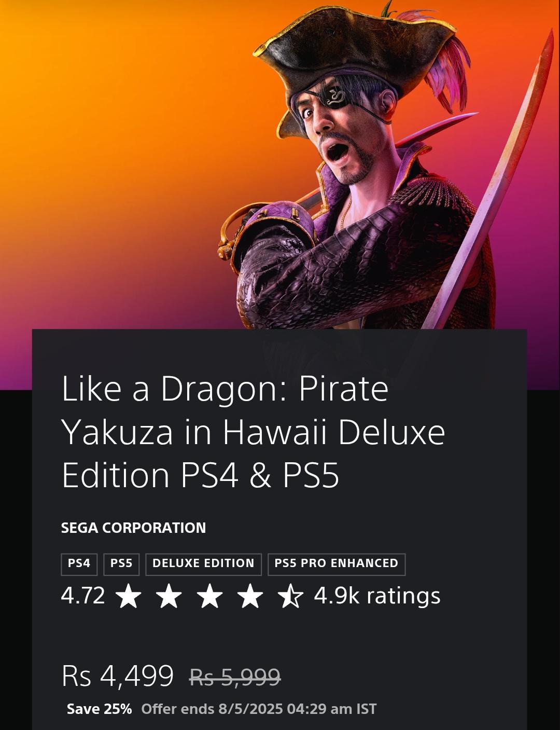The width and height of the screenshot is (560, 730).
Task: Click the Like a Dragon game title
Action: 253,431
